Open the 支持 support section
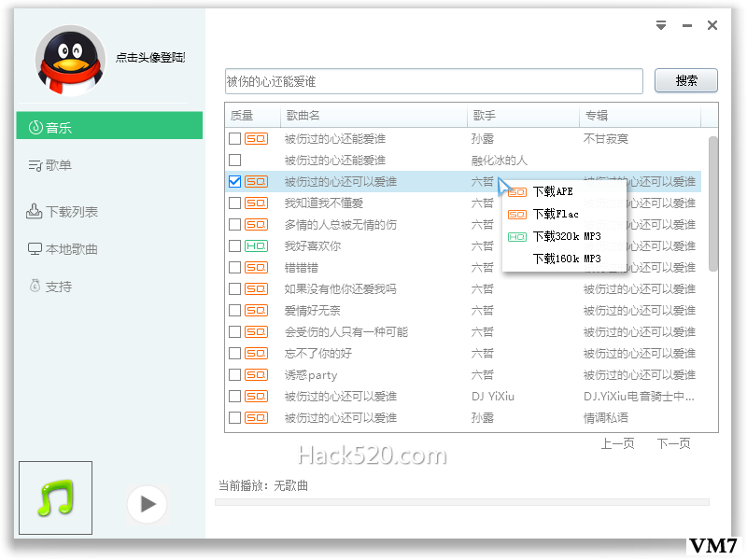 coord(108,287)
